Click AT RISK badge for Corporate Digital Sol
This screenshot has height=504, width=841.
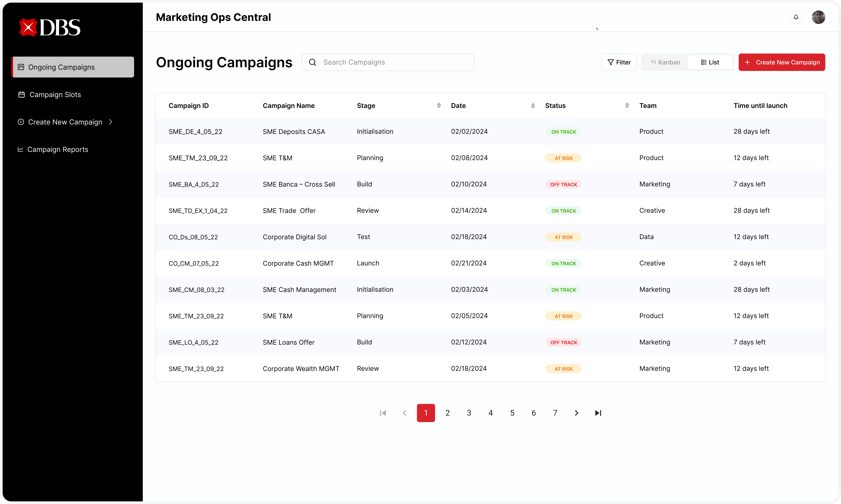click(563, 237)
